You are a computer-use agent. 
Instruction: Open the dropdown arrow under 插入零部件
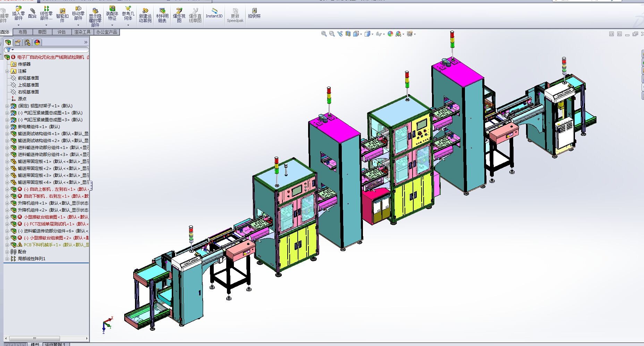pyautogui.click(x=18, y=25)
